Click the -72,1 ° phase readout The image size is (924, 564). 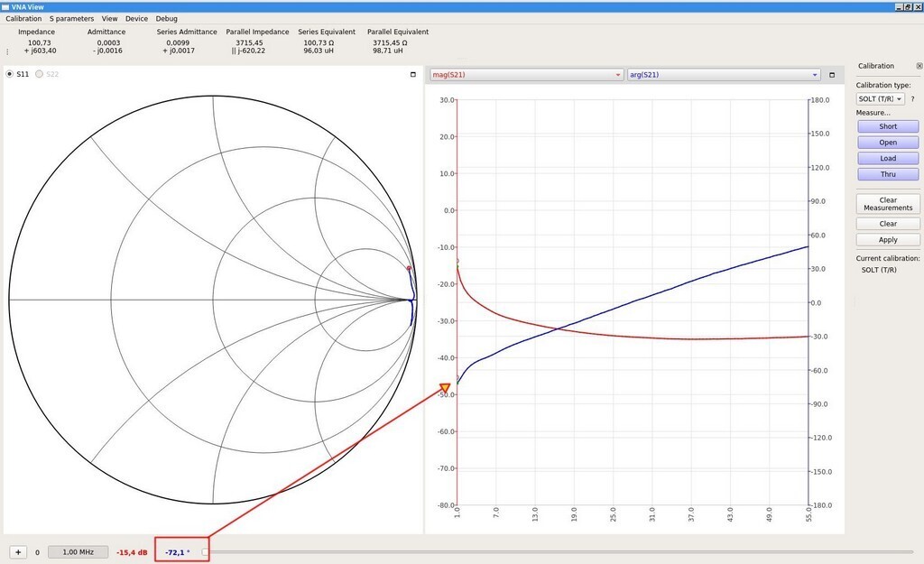[178, 552]
